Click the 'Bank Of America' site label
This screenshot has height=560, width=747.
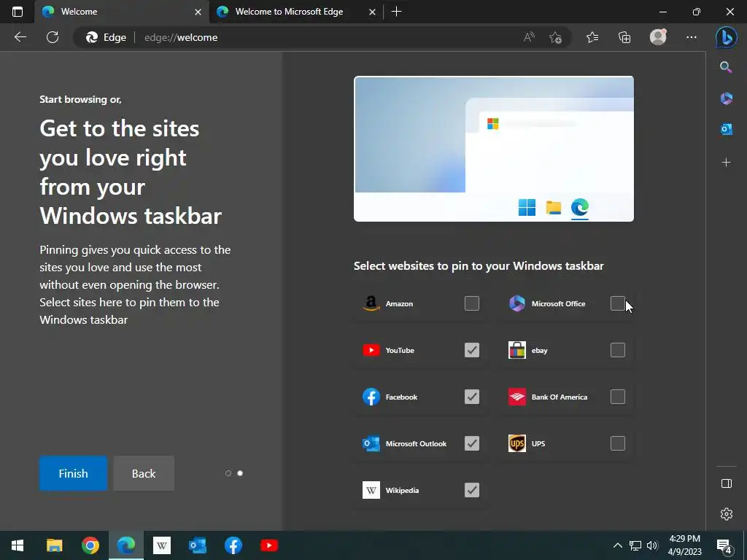click(560, 397)
